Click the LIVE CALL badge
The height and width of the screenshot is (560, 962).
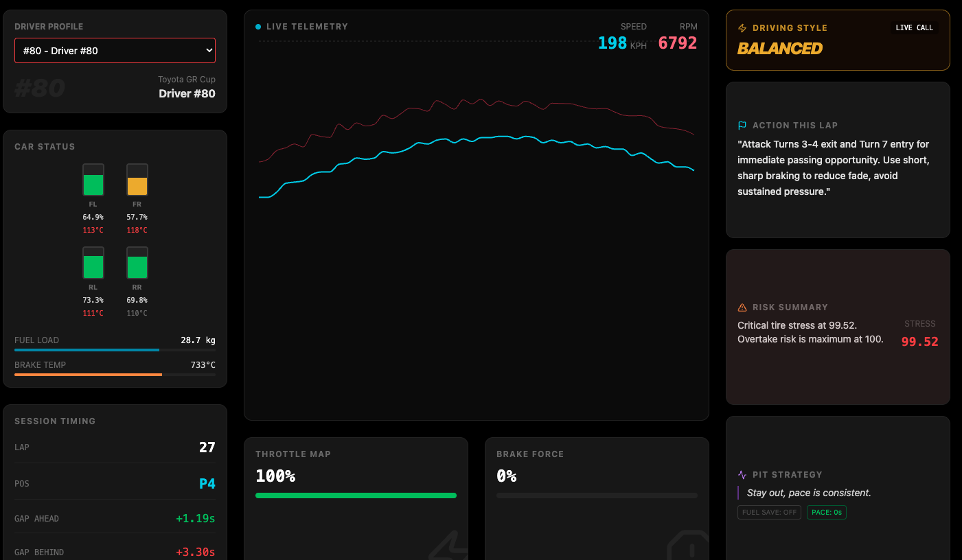(x=915, y=27)
